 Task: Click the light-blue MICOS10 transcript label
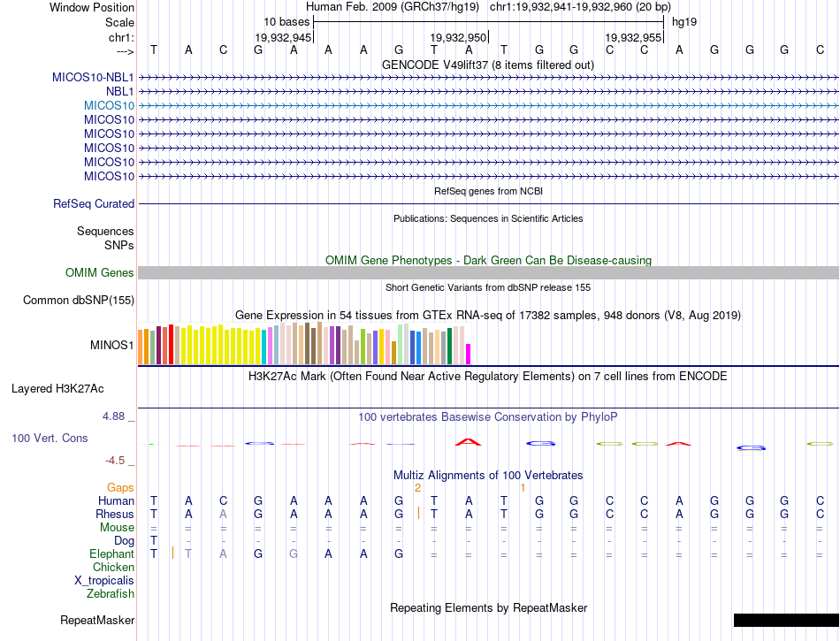110,105
